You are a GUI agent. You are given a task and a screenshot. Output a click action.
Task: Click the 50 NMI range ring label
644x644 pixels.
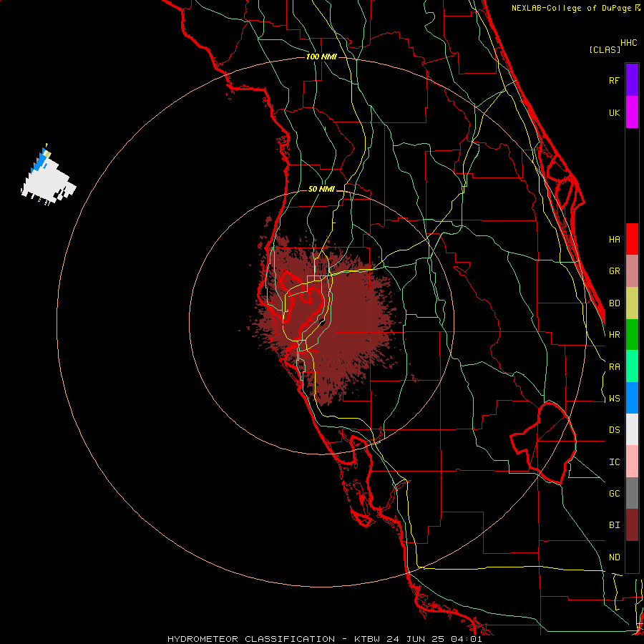321,190
